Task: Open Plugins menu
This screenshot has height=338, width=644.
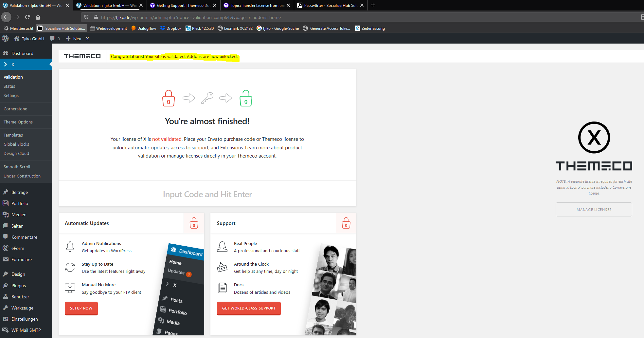Action: click(x=26, y=286)
